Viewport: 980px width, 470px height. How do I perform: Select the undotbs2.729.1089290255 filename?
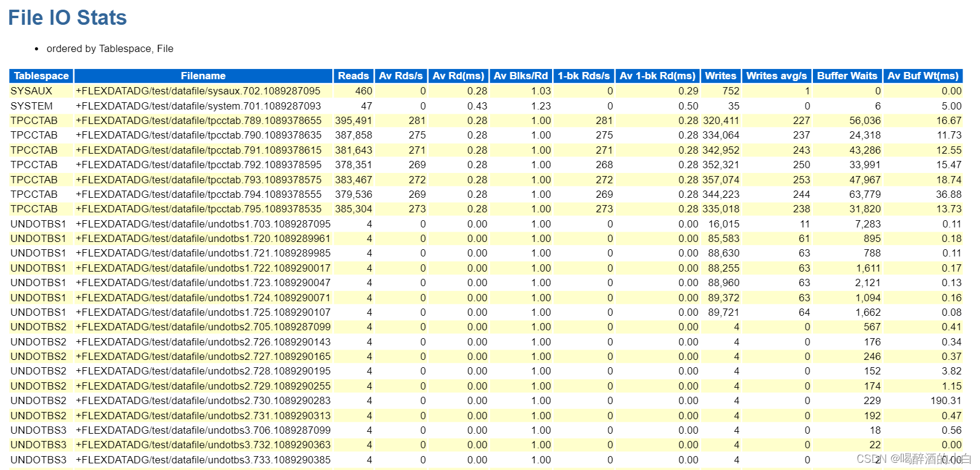coord(203,386)
